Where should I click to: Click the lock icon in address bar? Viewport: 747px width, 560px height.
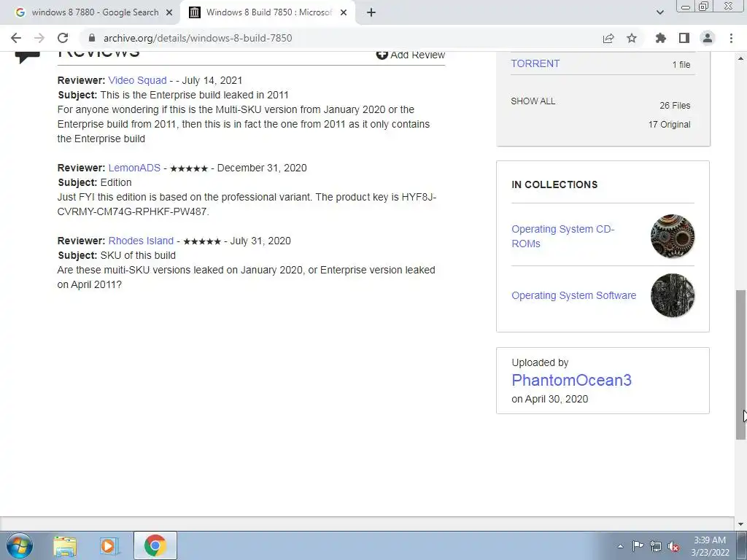coord(92,38)
